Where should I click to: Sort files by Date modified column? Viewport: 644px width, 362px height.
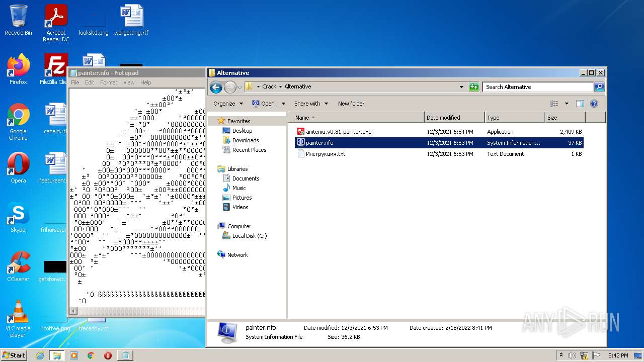click(454, 118)
